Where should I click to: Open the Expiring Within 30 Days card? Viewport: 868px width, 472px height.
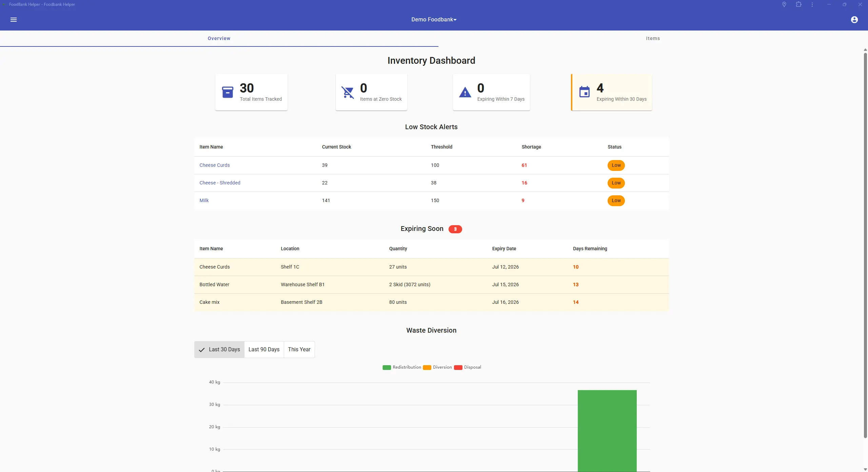(x=611, y=92)
